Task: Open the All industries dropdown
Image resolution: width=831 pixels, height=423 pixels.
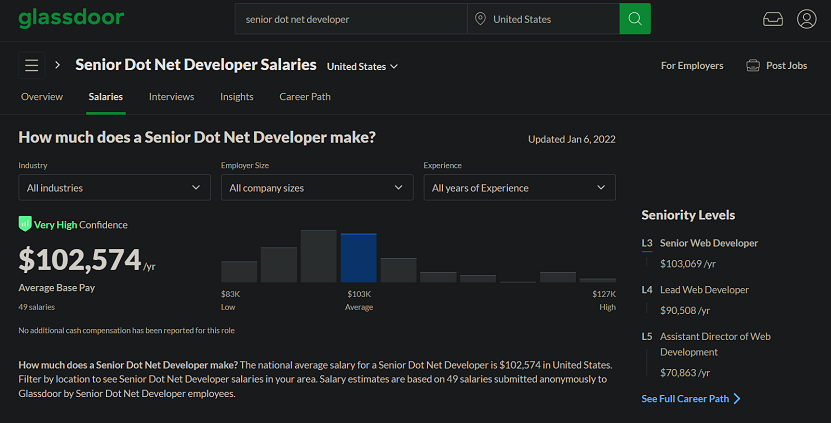Action: pyautogui.click(x=114, y=188)
